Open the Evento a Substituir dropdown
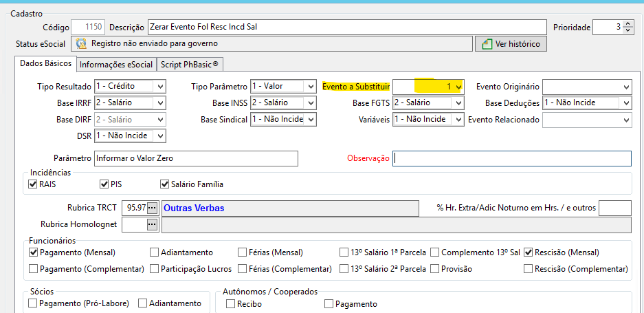The image size is (644, 313). pyautogui.click(x=458, y=87)
